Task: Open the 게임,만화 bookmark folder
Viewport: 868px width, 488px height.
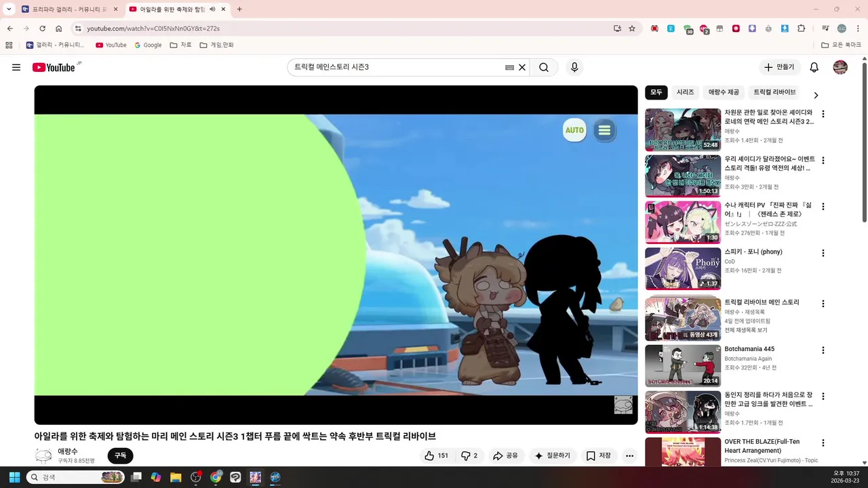Action: click(217, 45)
